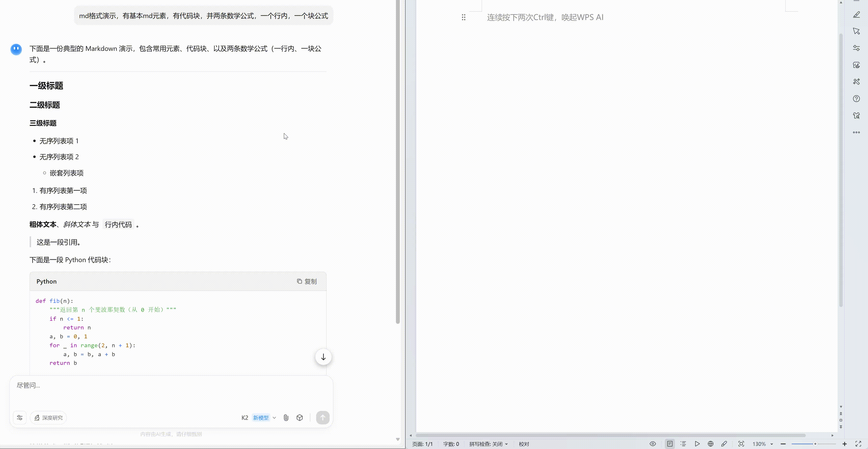Send the chat message with the arrow icon
This screenshot has width=868, height=449.
tap(322, 418)
